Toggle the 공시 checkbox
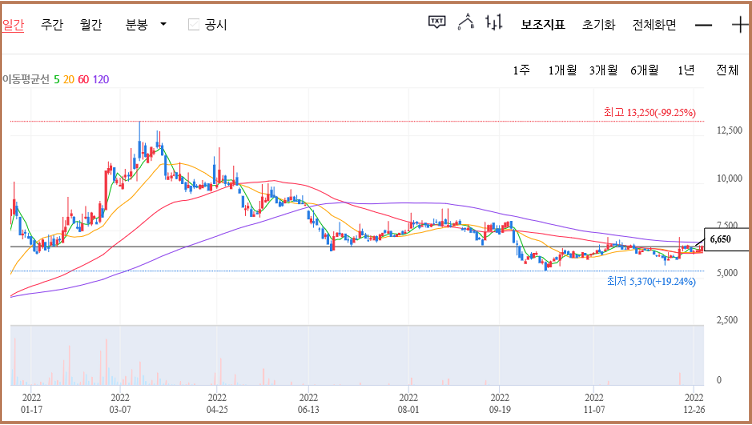Viewport: 752px width, 425px height. click(194, 24)
